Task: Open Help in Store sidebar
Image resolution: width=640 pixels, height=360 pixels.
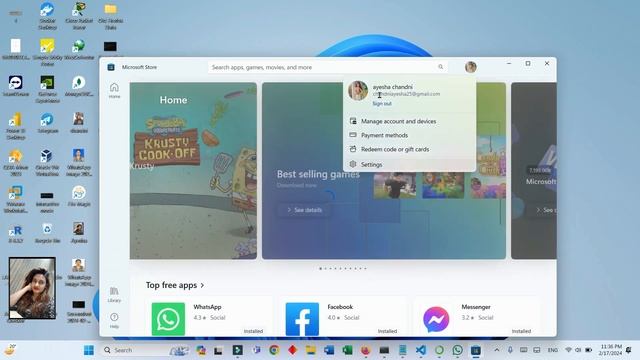Action: (114, 320)
